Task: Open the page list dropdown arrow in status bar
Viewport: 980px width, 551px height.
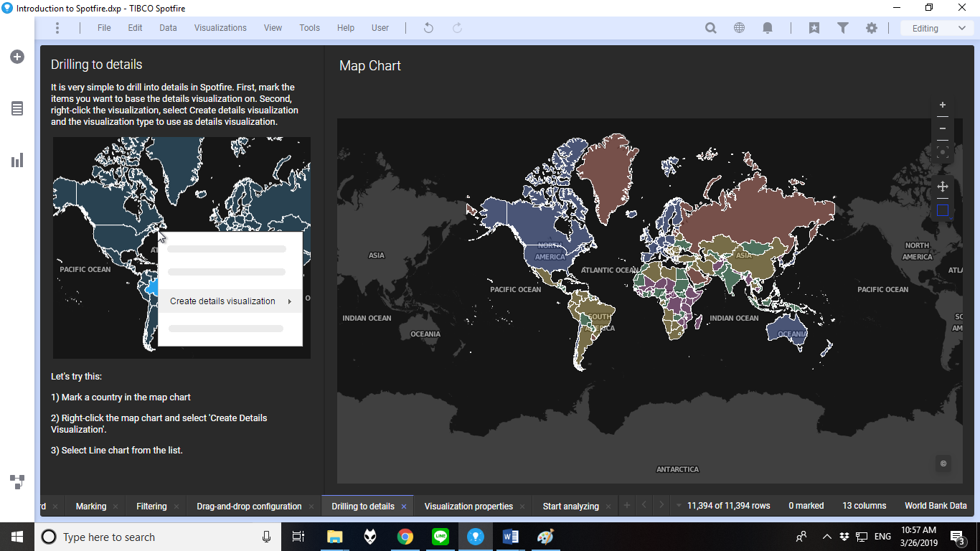Action: [x=679, y=506]
